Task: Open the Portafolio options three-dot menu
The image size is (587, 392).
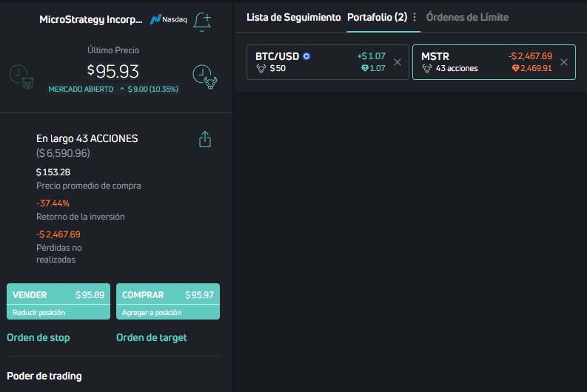Action: coord(415,17)
